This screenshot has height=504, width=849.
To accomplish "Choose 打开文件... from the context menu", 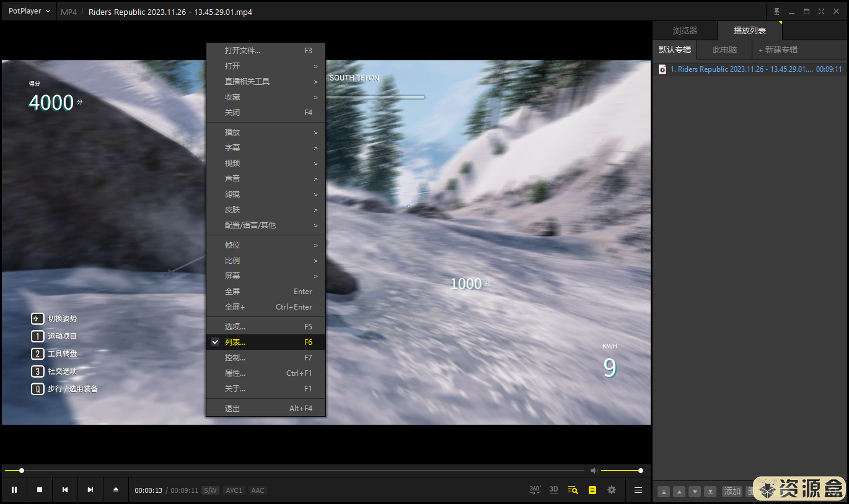I will [266, 51].
